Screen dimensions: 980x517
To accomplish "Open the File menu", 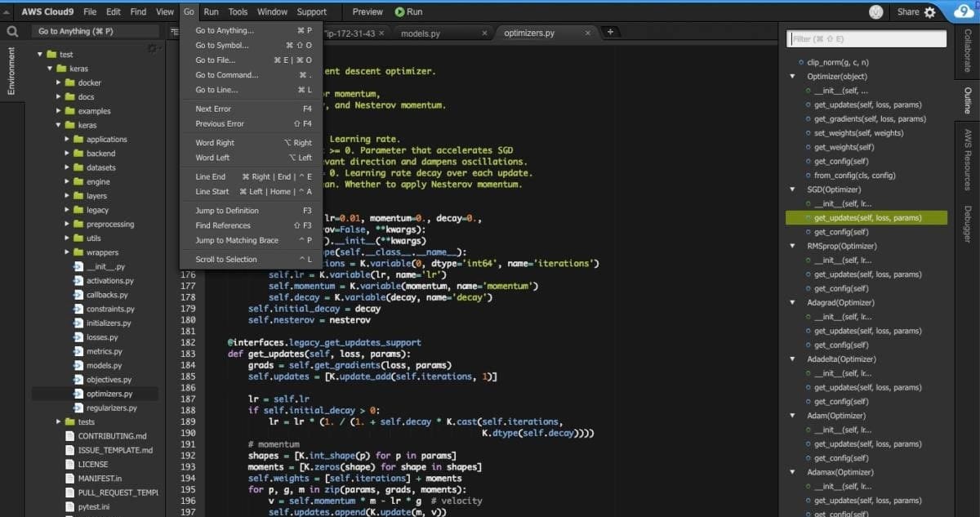I will 90,11.
